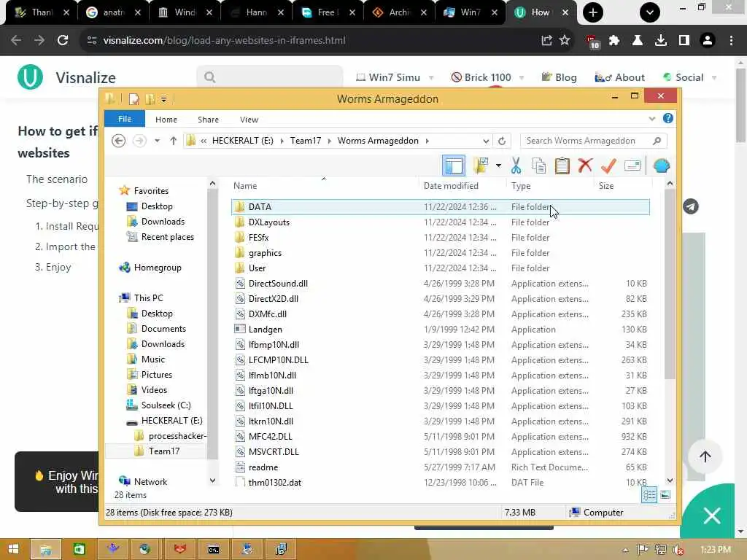Open the Blog link on Visnalize

[560, 77]
